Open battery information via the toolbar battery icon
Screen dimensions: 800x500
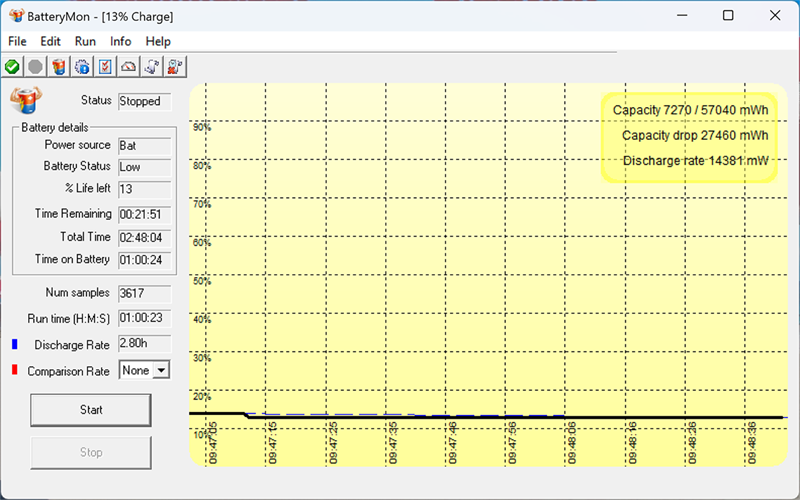click(x=59, y=67)
